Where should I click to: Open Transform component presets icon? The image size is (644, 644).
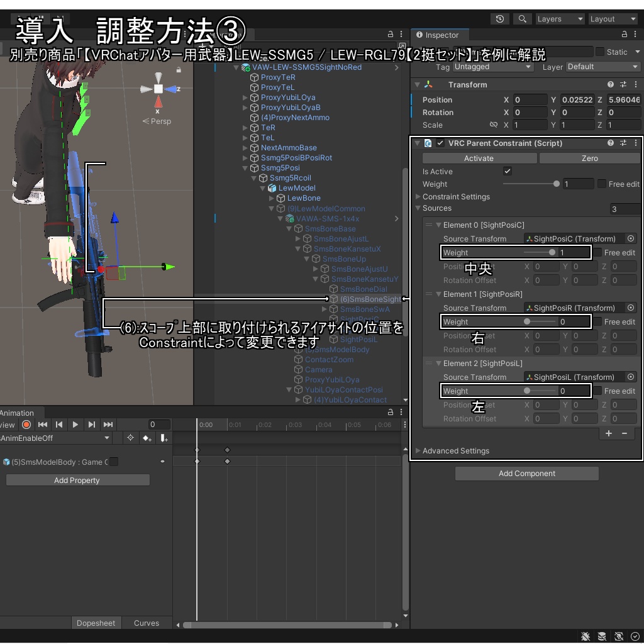pyautogui.click(x=623, y=84)
